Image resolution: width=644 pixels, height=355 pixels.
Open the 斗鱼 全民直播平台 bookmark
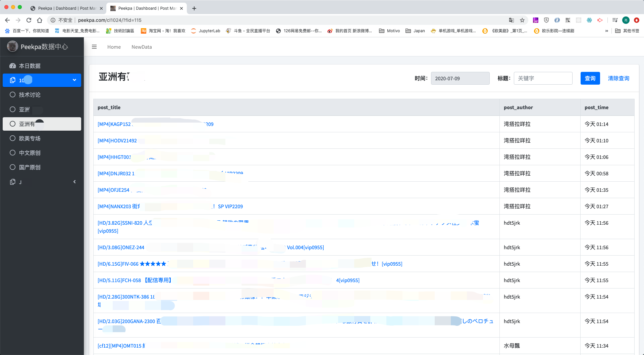248,31
